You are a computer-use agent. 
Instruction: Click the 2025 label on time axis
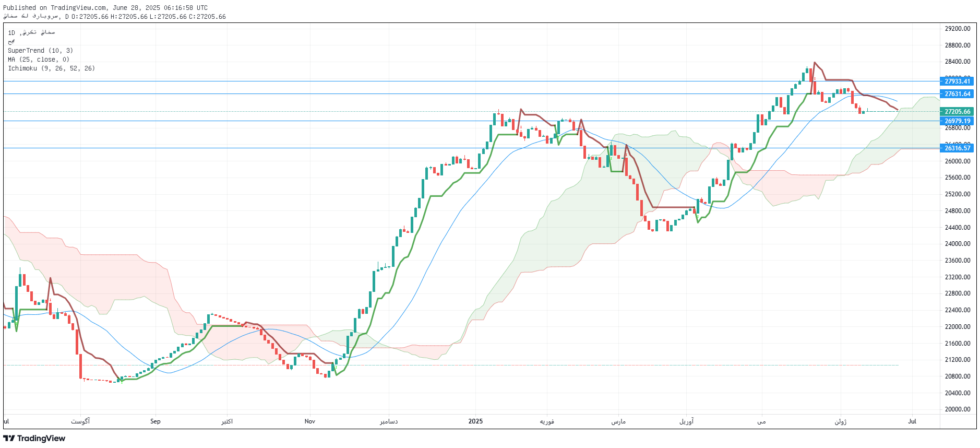[475, 421]
